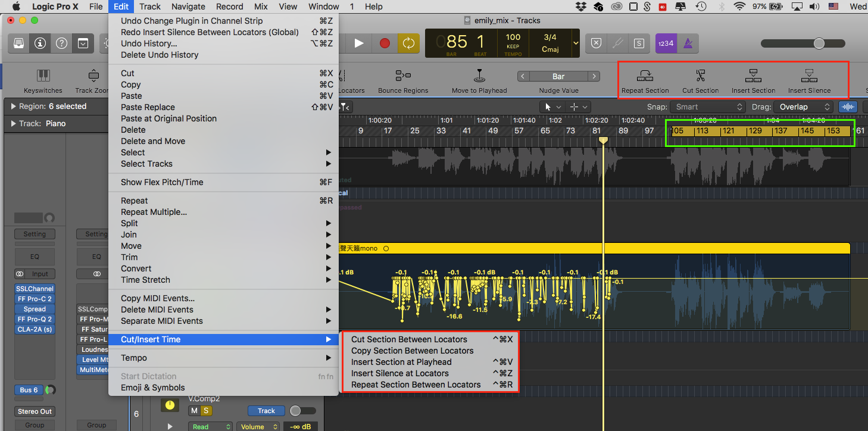Toggle the on/off switch next to Track button

302,411
